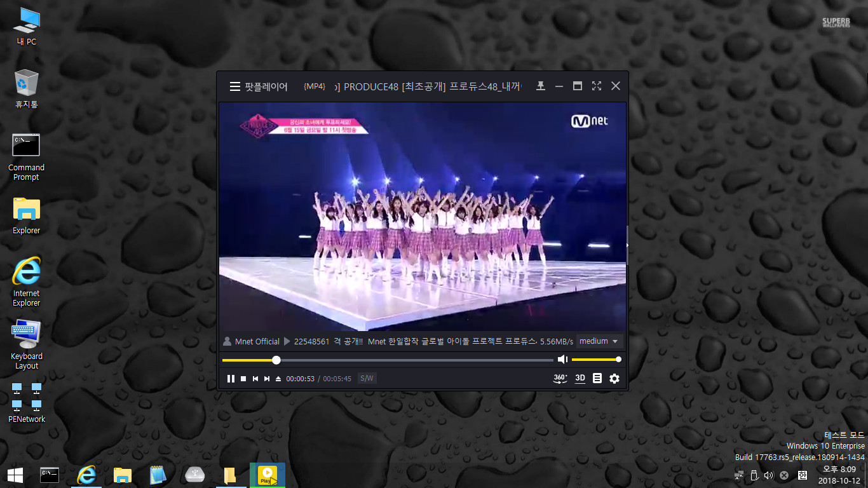Click the Mnet Official channel name
This screenshot has width=868, height=488.
point(257,341)
